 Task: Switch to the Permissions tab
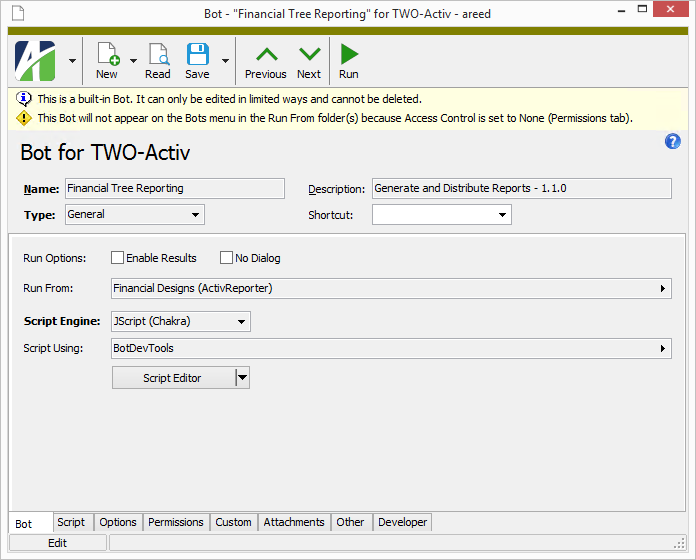point(176,522)
